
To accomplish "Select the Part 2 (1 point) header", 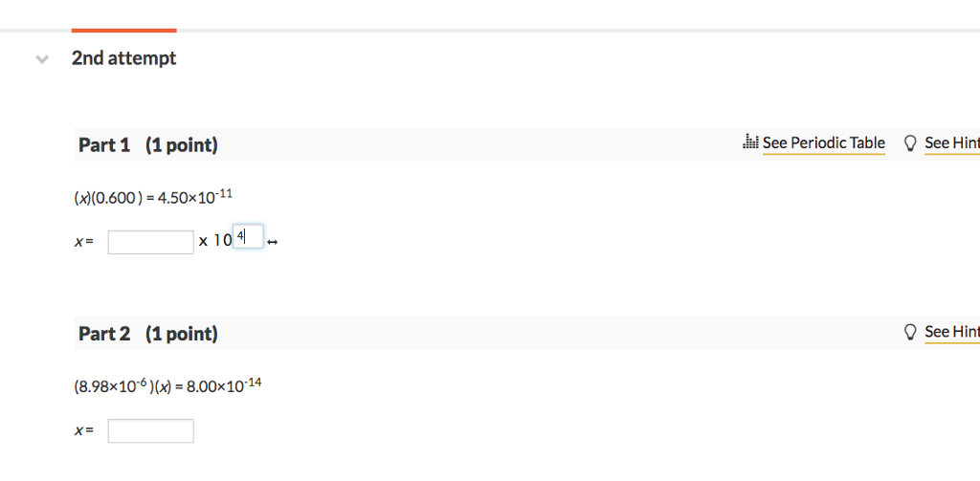I will (148, 334).
